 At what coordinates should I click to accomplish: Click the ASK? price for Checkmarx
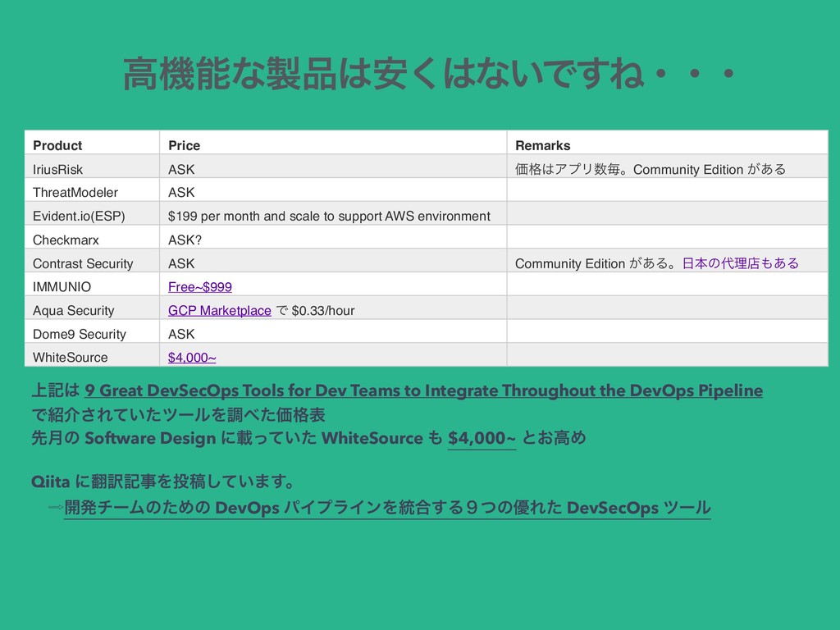click(x=185, y=240)
